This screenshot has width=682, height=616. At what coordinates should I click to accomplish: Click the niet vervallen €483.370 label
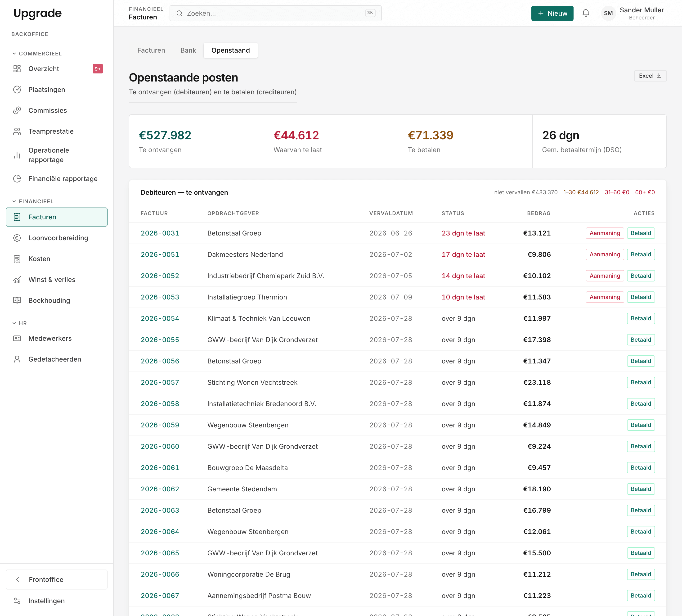click(x=526, y=192)
